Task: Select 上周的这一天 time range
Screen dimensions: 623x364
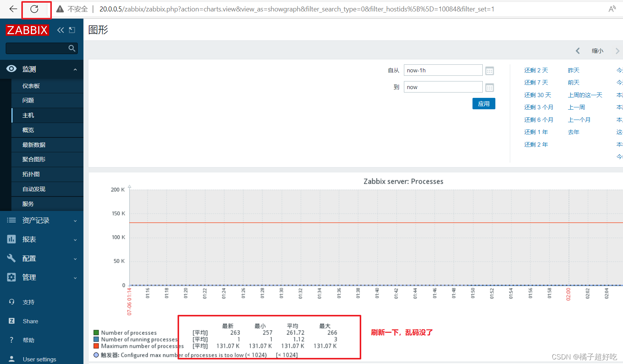Action: 585,95
